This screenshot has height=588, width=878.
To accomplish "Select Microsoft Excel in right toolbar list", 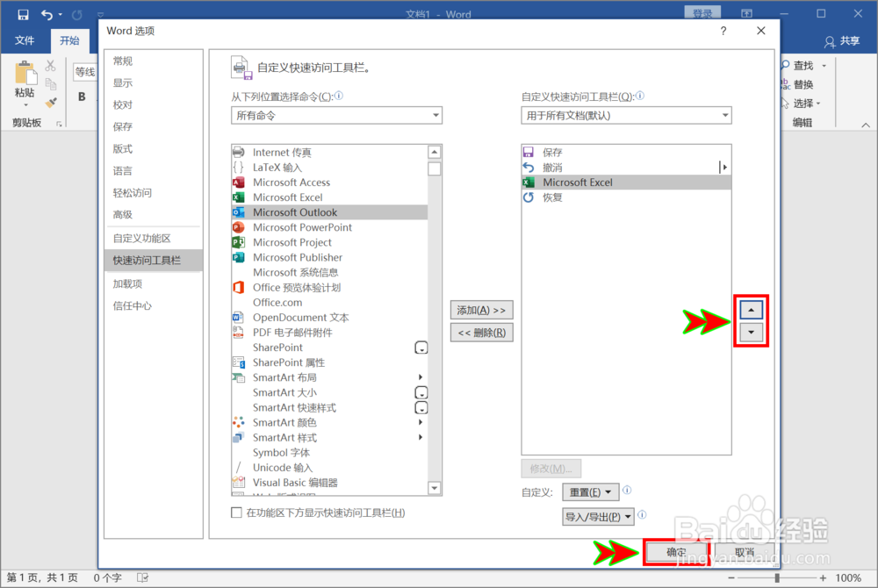I will tap(626, 183).
